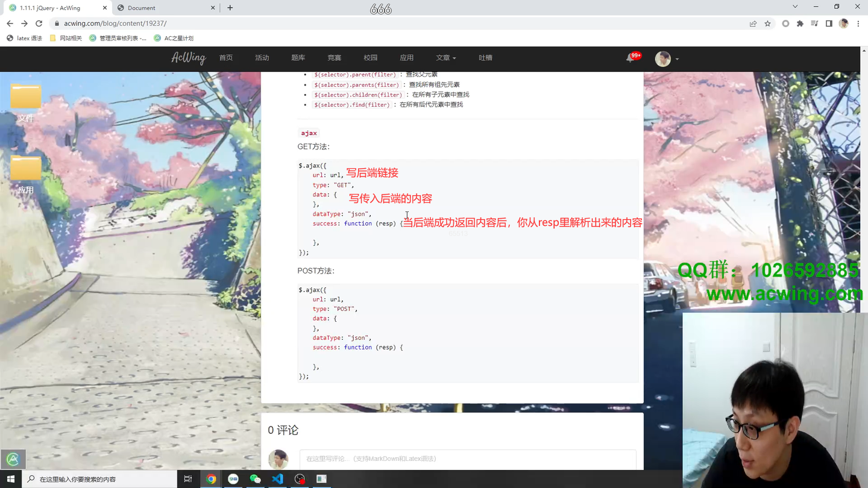Image resolution: width=868 pixels, height=488 pixels.
Task: Open the 应用 nav item
Action: [x=407, y=58]
